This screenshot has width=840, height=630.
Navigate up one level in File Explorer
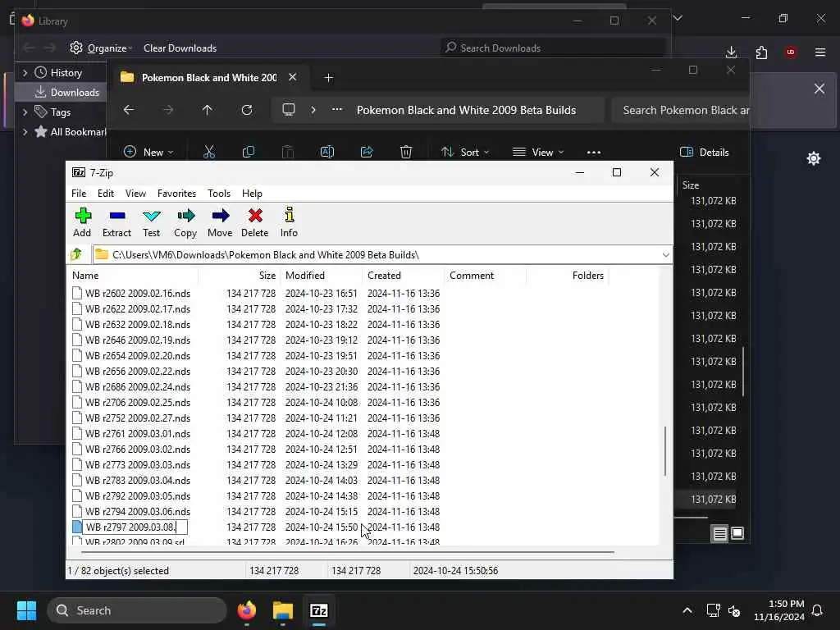(208, 110)
